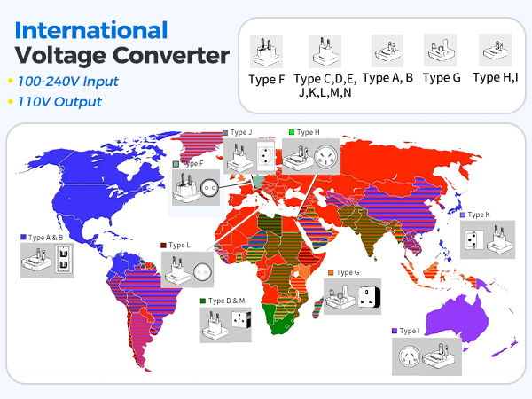Click the 'Type J' map label
The image size is (532, 399).
point(241,132)
